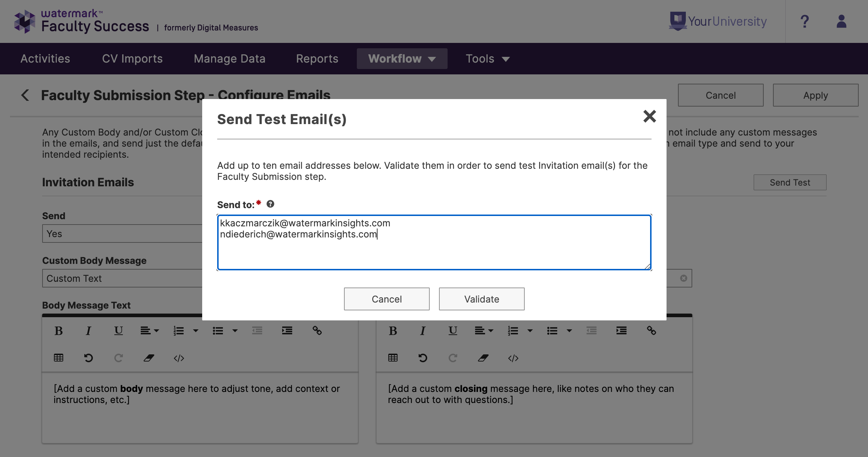Click the YourUniversity logo
The image size is (868, 457).
point(718,21)
